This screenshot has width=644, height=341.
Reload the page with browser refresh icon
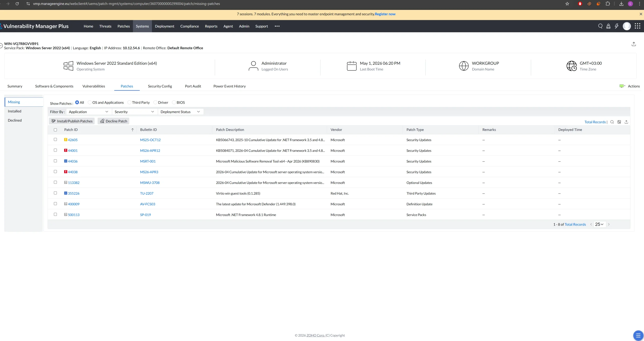coord(17,4)
